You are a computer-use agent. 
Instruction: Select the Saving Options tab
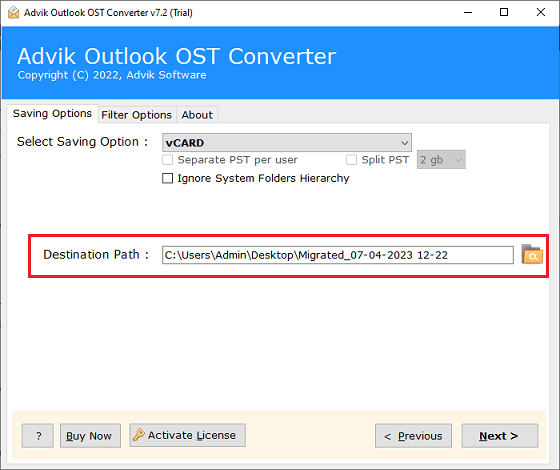coord(52,114)
